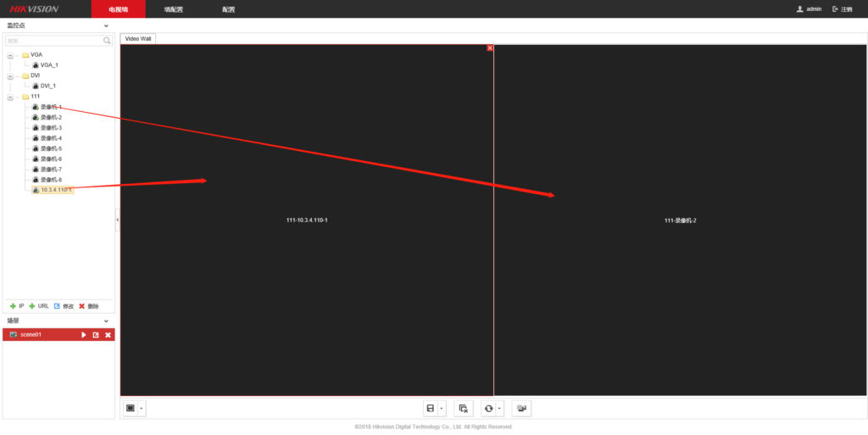Open the window layout dropdown arrow
868x435 pixels.
point(142,408)
